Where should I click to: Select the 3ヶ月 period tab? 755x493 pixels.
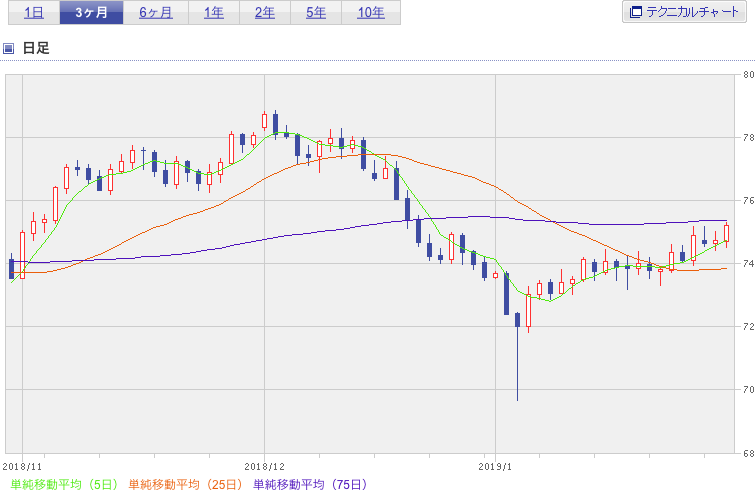[91, 13]
